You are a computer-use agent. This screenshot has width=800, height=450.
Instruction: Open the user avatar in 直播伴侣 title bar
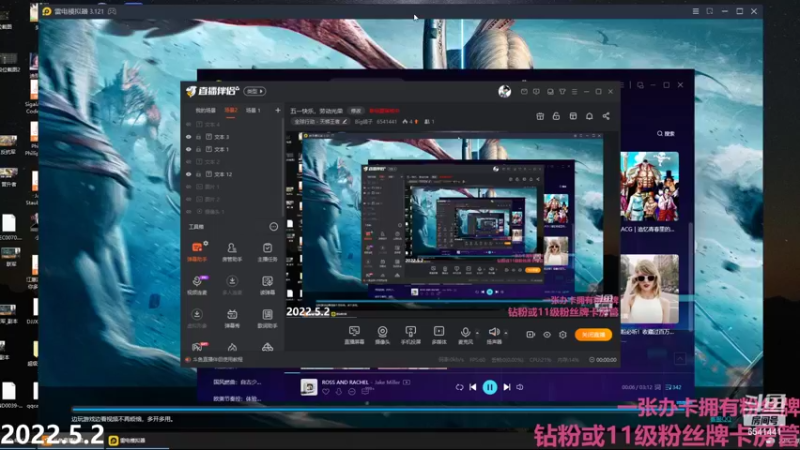505,91
